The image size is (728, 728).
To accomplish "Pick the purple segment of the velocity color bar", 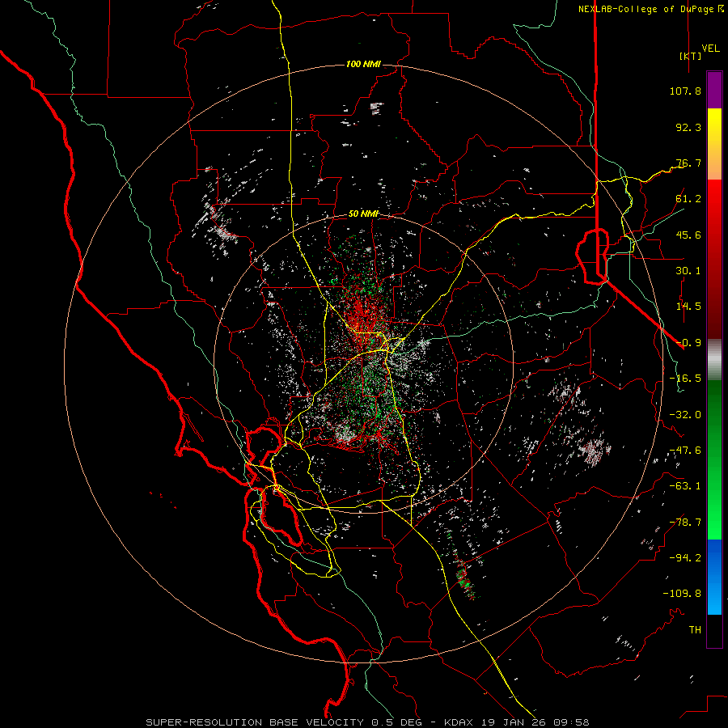I will click(714, 91).
